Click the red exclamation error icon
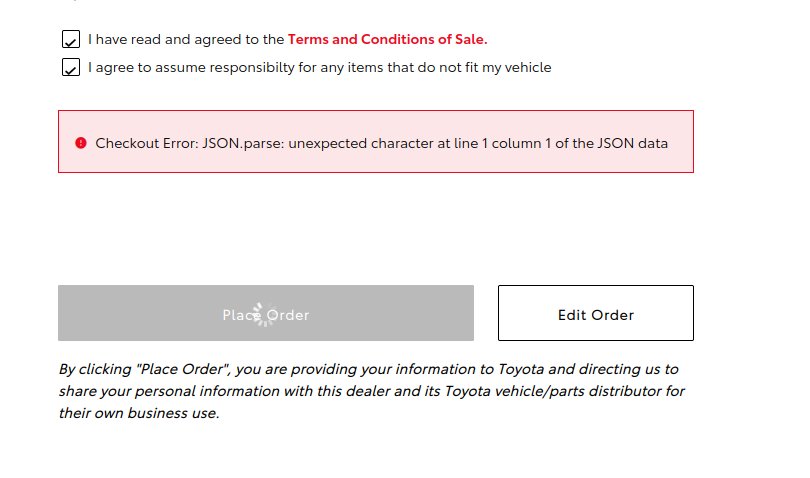810x478 pixels. tap(81, 143)
